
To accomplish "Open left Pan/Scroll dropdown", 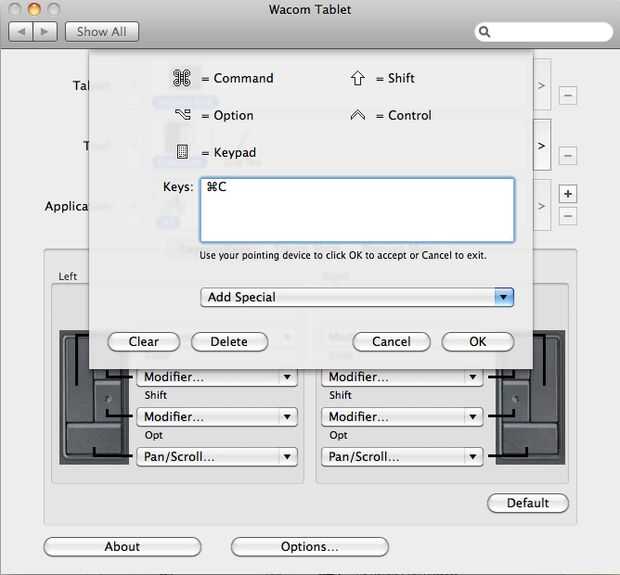I will pos(217,457).
